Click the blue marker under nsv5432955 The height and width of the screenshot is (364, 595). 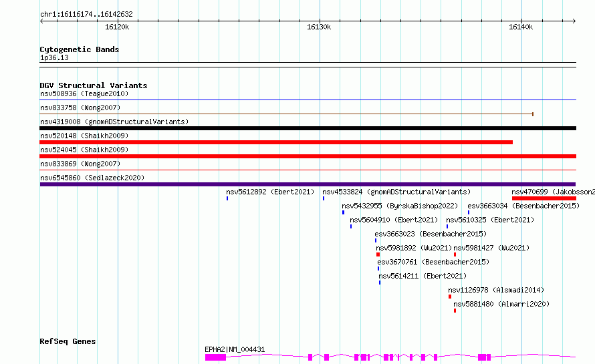tap(344, 212)
